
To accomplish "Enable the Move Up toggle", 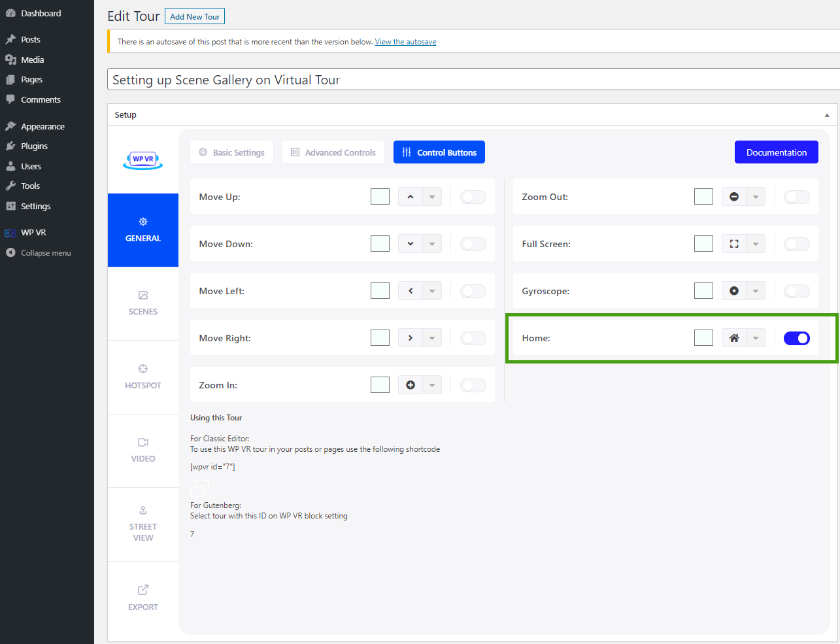I will tap(473, 197).
